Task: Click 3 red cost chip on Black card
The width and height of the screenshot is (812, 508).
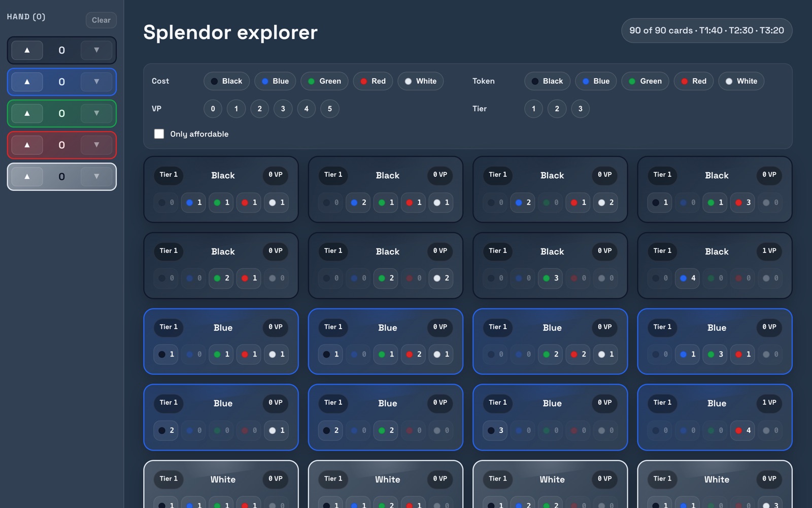Action: click(742, 202)
